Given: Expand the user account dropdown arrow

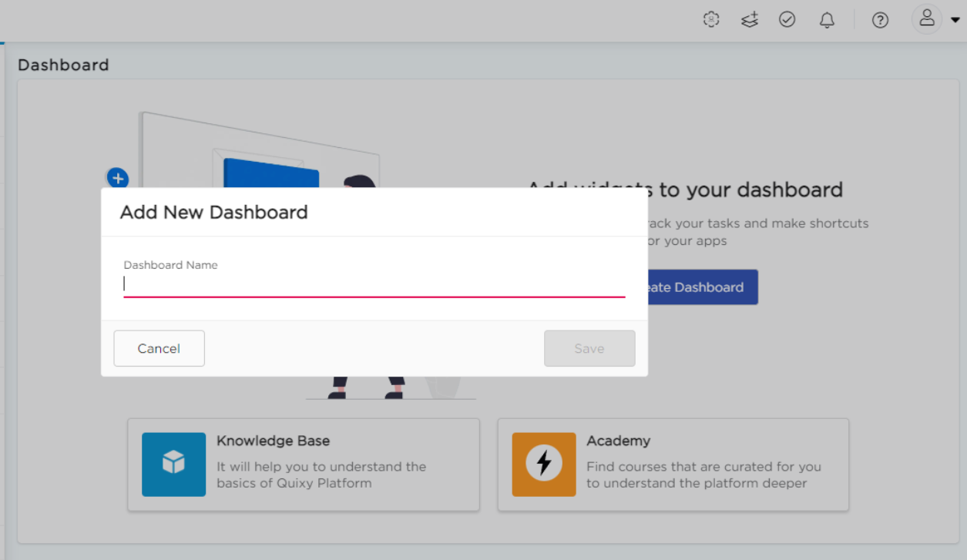Looking at the screenshot, I should click(x=955, y=20).
